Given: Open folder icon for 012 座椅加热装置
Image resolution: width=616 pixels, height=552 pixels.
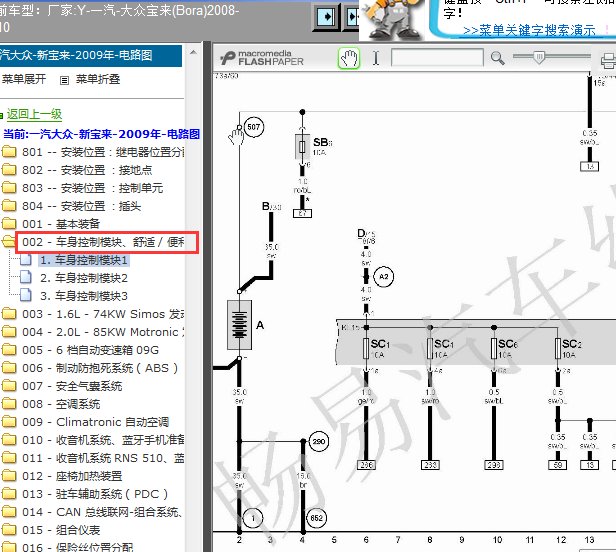Looking at the screenshot, I should coord(9,476).
